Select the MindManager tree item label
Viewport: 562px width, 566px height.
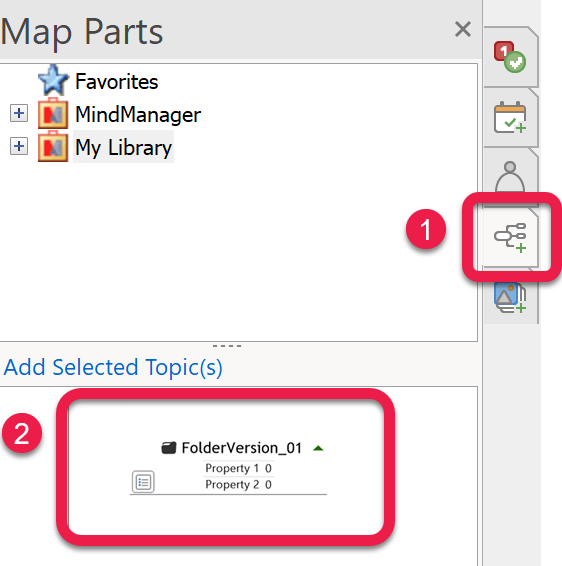pyautogui.click(x=138, y=114)
